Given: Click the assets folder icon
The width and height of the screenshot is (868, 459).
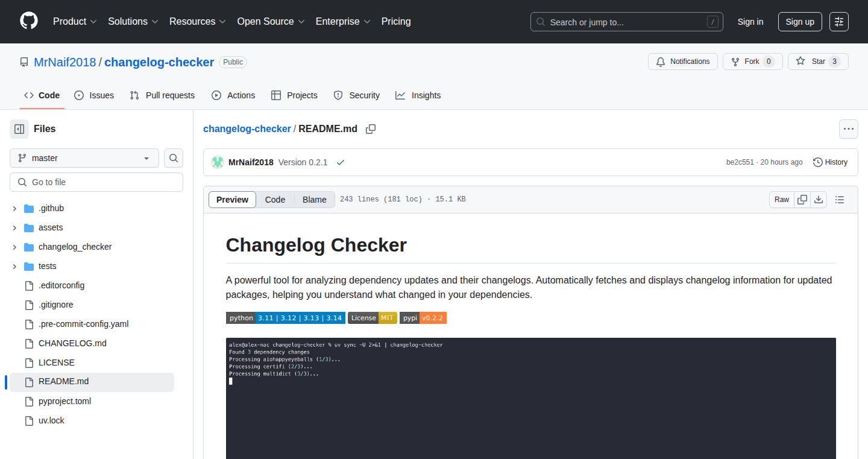Looking at the screenshot, I should tap(29, 227).
